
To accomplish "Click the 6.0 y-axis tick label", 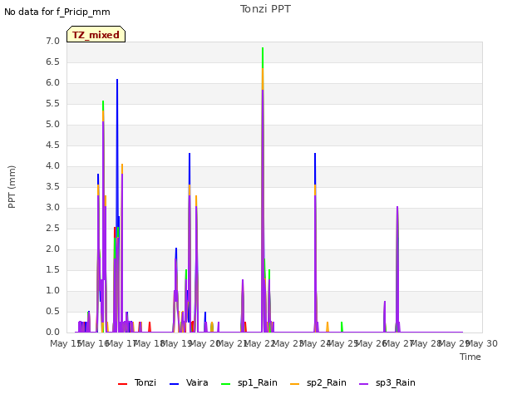I will [x=52, y=83].
